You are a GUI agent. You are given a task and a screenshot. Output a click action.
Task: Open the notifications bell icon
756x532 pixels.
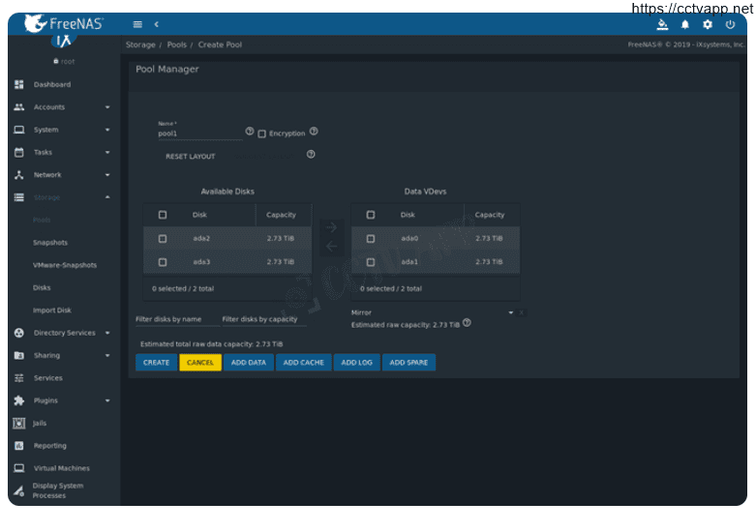685,24
